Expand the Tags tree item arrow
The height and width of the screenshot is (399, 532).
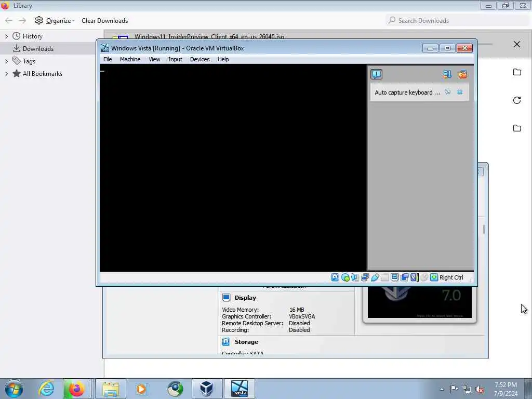click(6, 61)
